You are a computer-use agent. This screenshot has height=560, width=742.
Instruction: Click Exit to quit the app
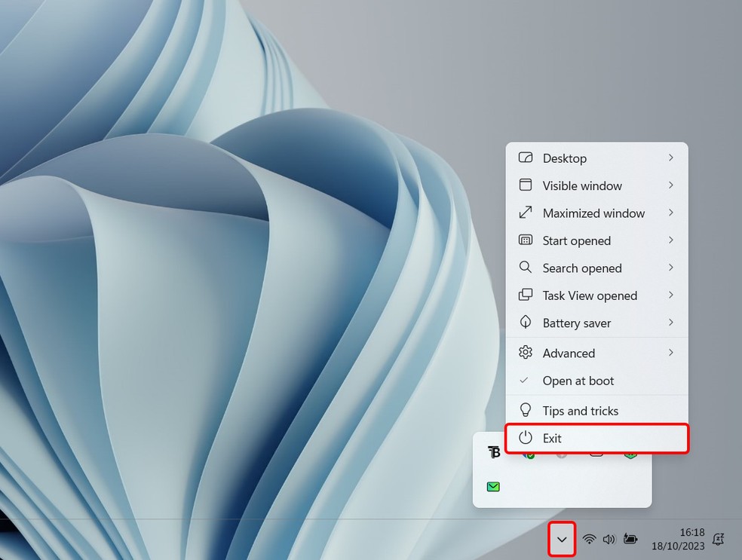(552, 438)
